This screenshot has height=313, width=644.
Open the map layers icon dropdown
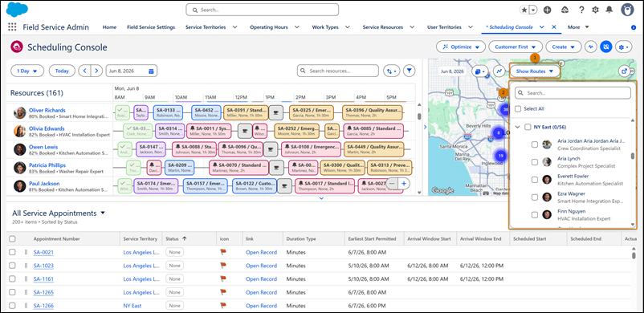point(479,71)
